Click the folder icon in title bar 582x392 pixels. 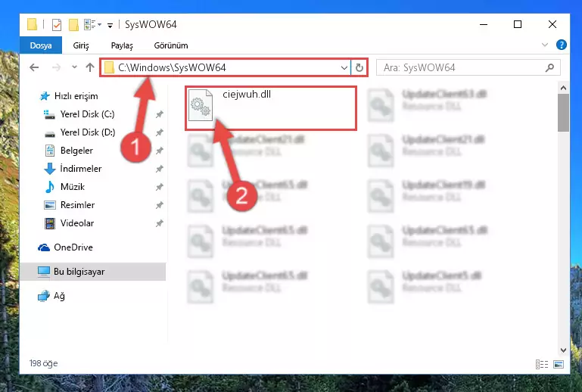[x=33, y=25]
